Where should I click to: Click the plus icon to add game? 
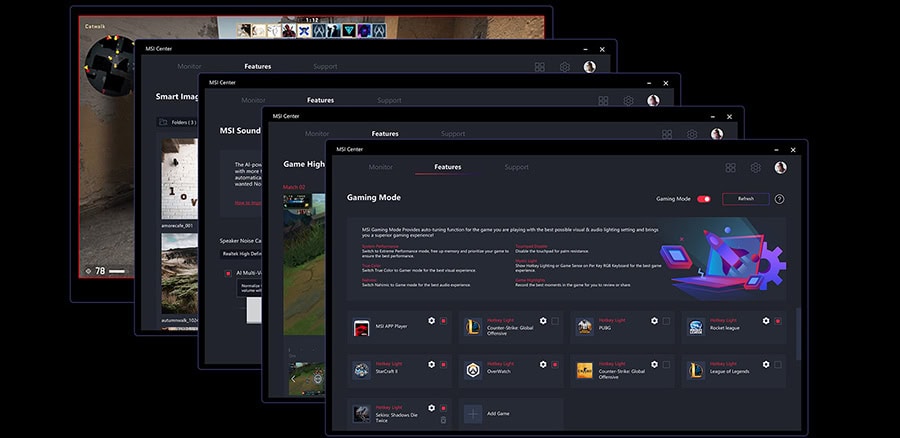(473, 414)
